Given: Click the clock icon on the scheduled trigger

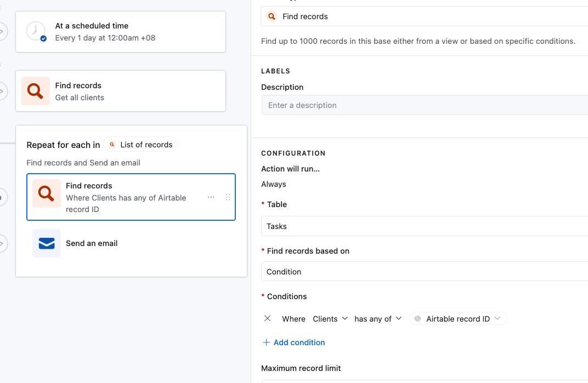Looking at the screenshot, I should [x=36, y=32].
